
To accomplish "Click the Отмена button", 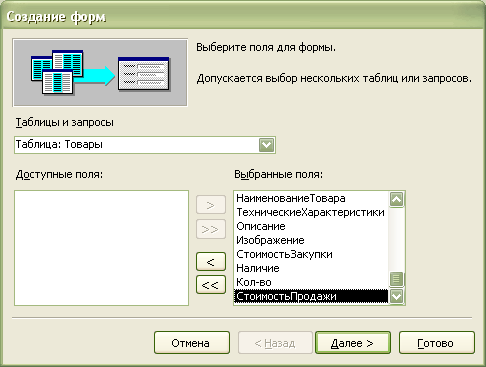I will point(192,343).
